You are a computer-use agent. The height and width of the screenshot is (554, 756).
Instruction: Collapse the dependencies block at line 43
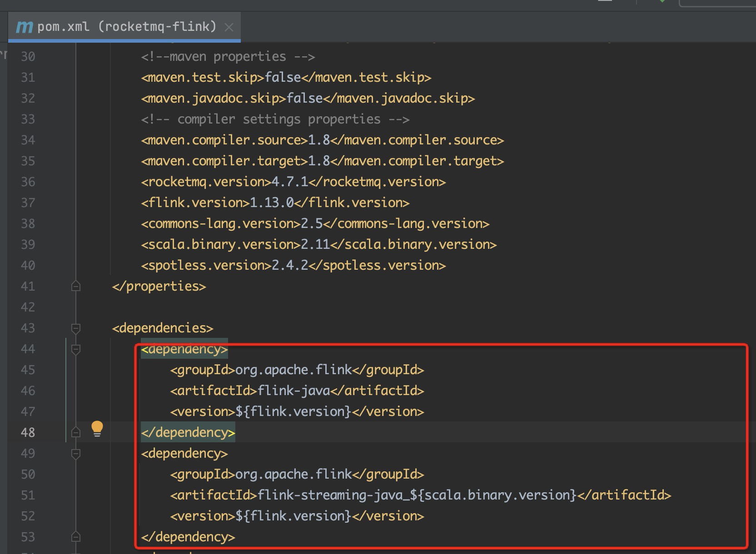point(76,328)
